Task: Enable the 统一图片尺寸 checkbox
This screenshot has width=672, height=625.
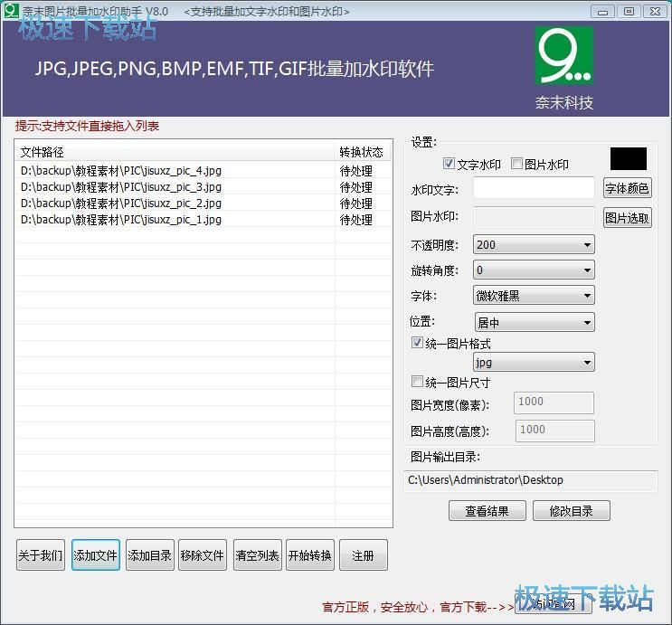Action: click(417, 382)
